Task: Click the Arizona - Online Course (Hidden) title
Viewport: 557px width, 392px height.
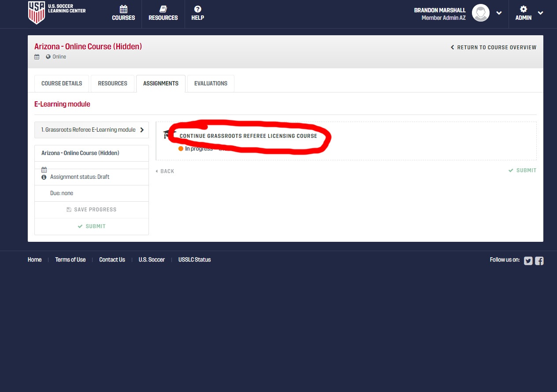Action: (x=88, y=46)
